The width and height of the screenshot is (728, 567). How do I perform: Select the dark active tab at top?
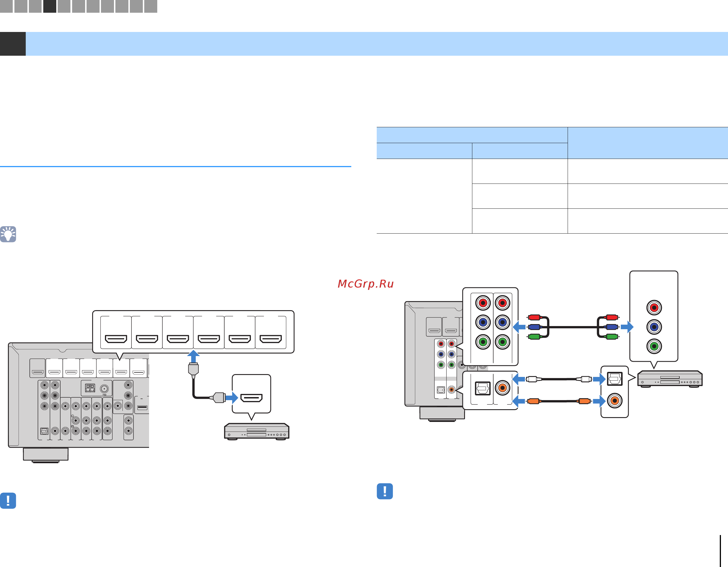coord(50,6)
